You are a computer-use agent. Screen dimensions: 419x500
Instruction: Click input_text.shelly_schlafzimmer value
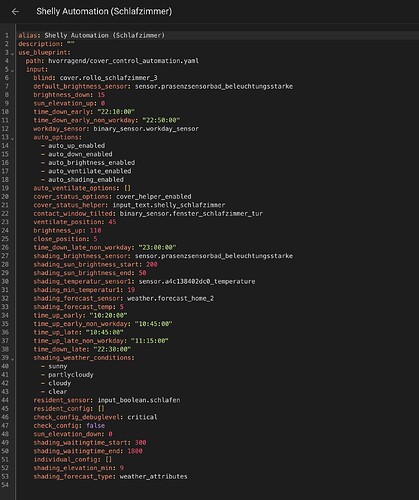(169, 205)
